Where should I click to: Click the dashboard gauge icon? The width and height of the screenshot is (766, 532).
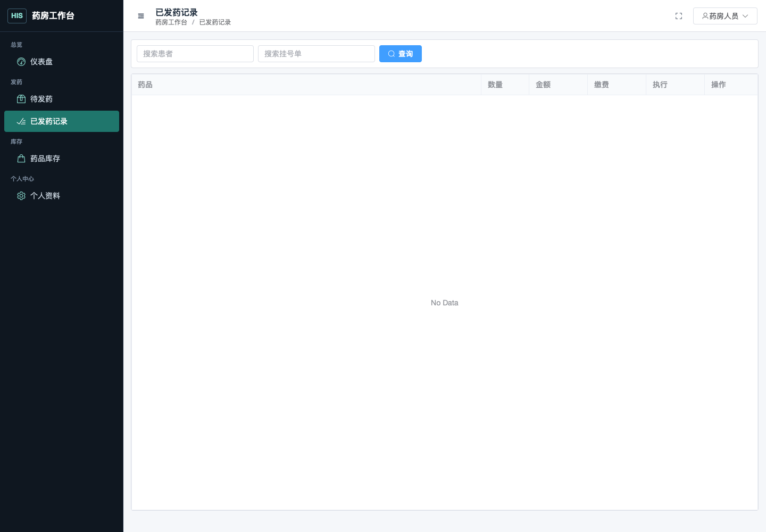(21, 62)
